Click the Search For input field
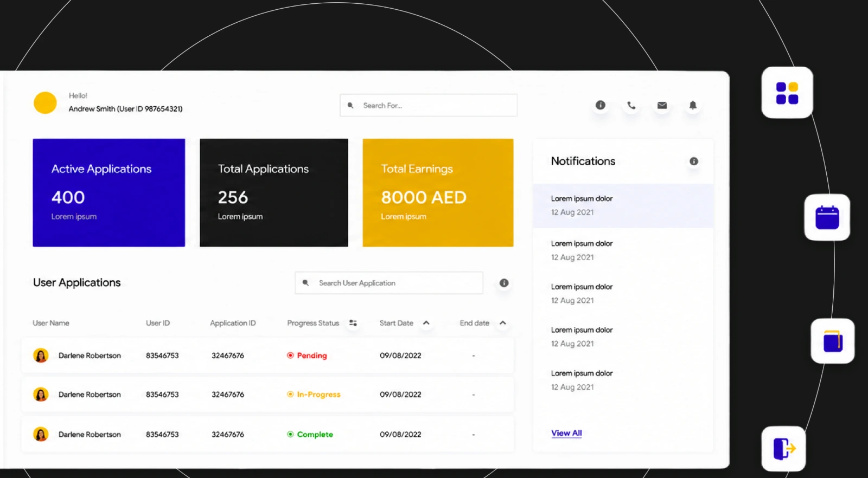868x478 pixels. [x=429, y=105]
